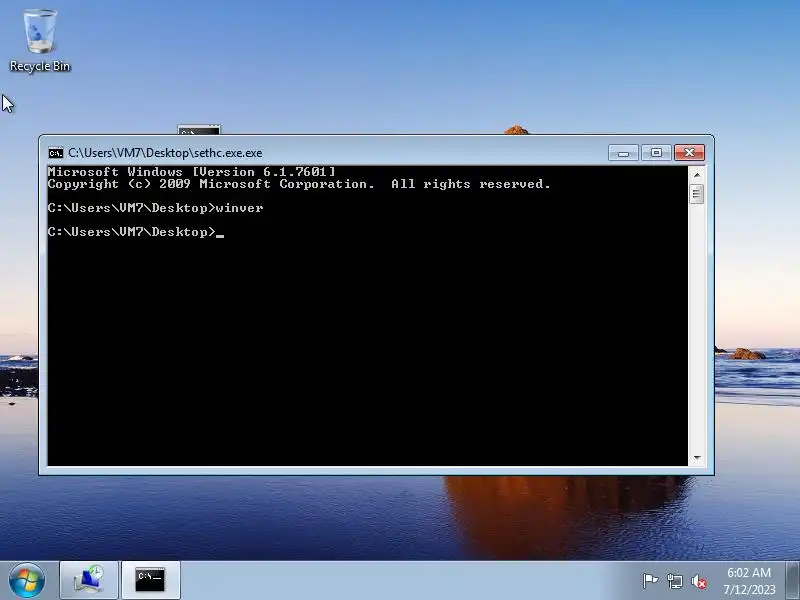Click the console vertical scrollbar thumb
800x600 pixels.
[696, 194]
